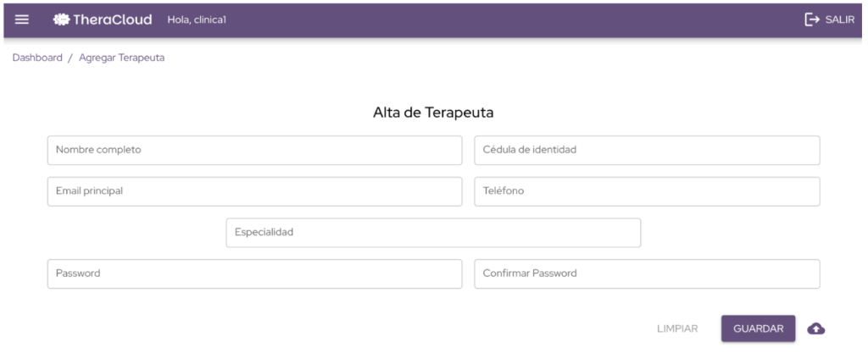The width and height of the screenshot is (868, 364).
Task: Focus the Nombre completo field
Action: (x=254, y=150)
